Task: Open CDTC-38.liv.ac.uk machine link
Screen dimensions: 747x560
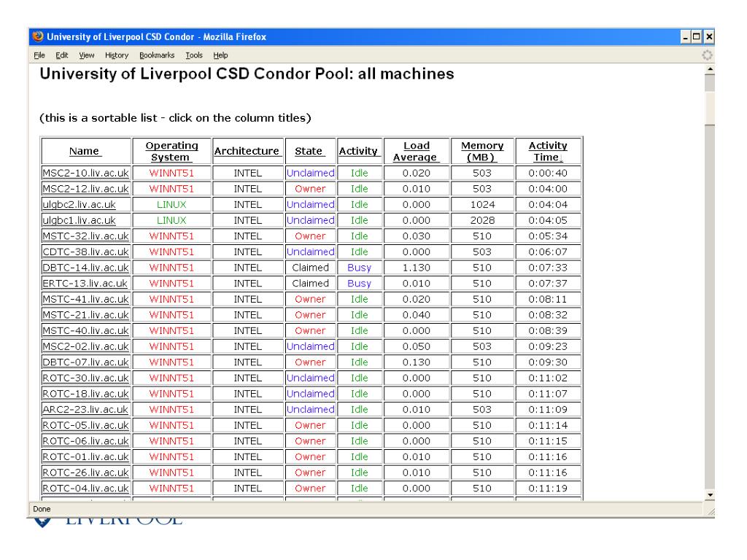Action: click(x=86, y=252)
